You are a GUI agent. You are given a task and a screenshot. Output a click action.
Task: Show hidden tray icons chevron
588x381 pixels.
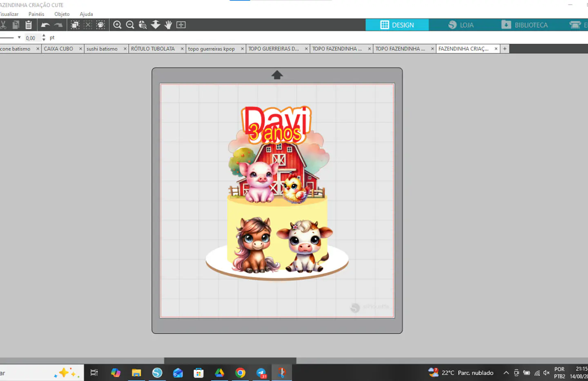click(x=506, y=372)
